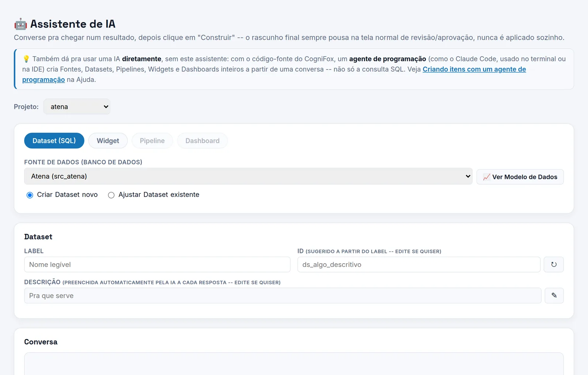Select the Pipeline tab
The height and width of the screenshot is (375, 588).
tap(152, 140)
